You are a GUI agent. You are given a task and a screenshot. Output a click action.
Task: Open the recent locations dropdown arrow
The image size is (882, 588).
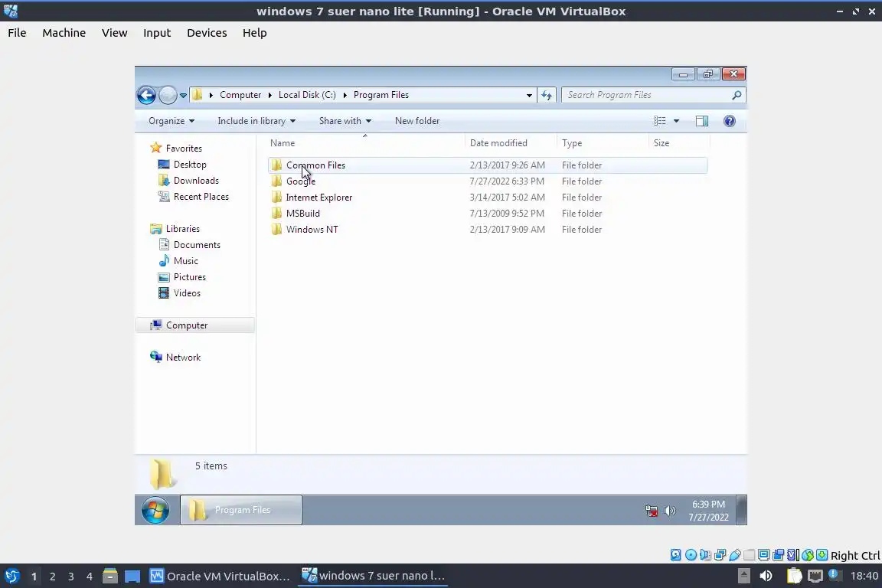click(183, 96)
